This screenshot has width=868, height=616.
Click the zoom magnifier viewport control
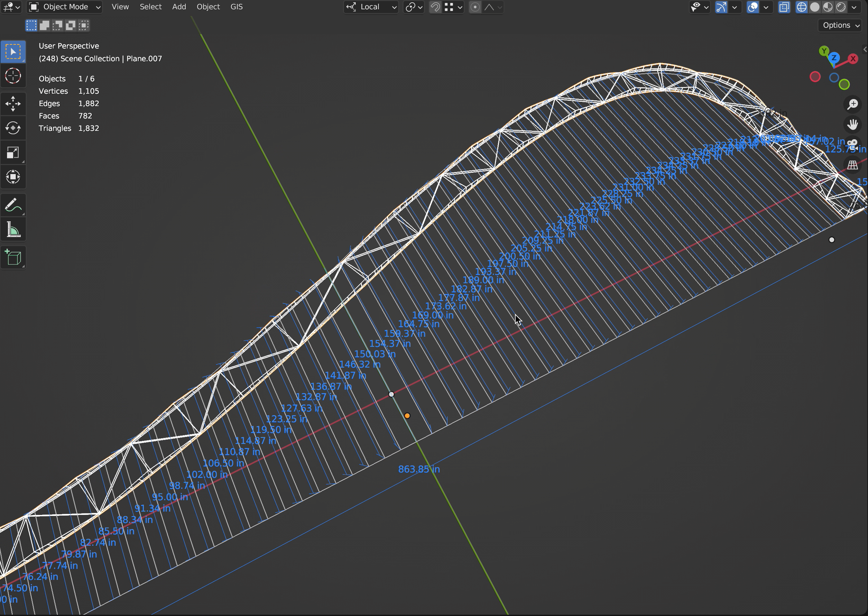point(852,104)
